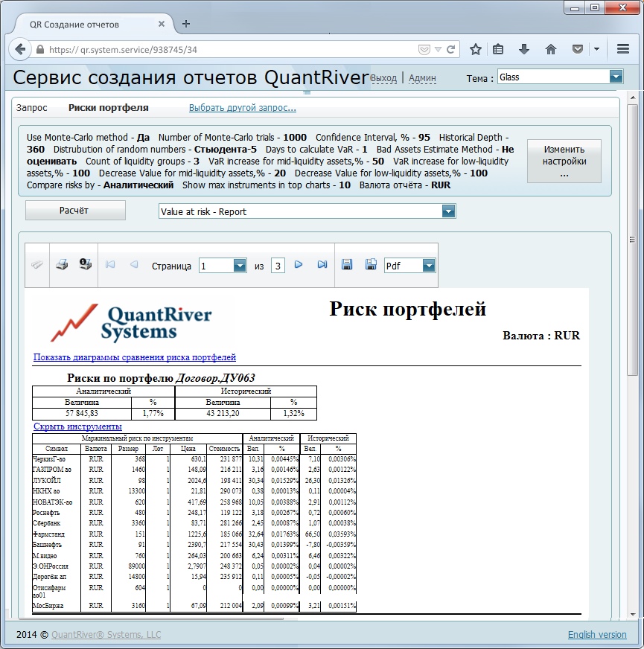The image size is (644, 649).
Task: Click the Стоимость column header
Action: (x=224, y=448)
